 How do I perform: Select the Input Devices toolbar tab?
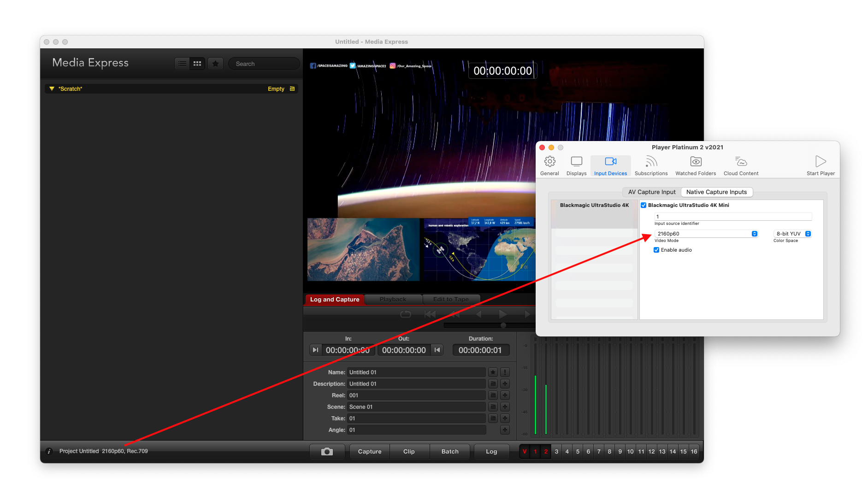(x=610, y=166)
